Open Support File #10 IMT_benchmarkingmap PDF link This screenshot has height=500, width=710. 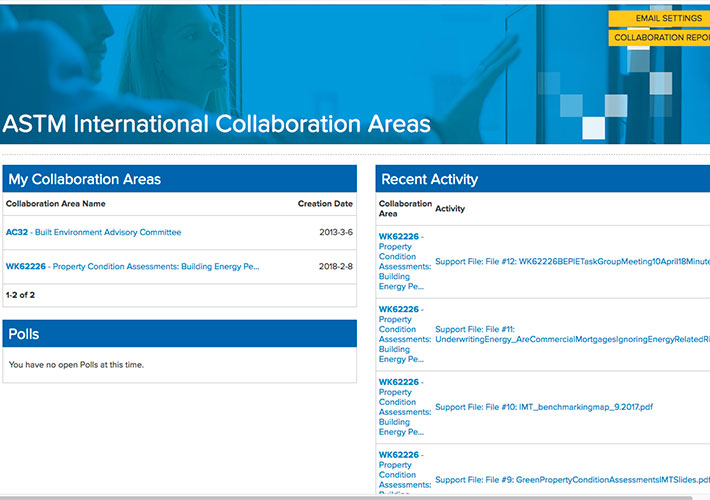tap(544, 407)
